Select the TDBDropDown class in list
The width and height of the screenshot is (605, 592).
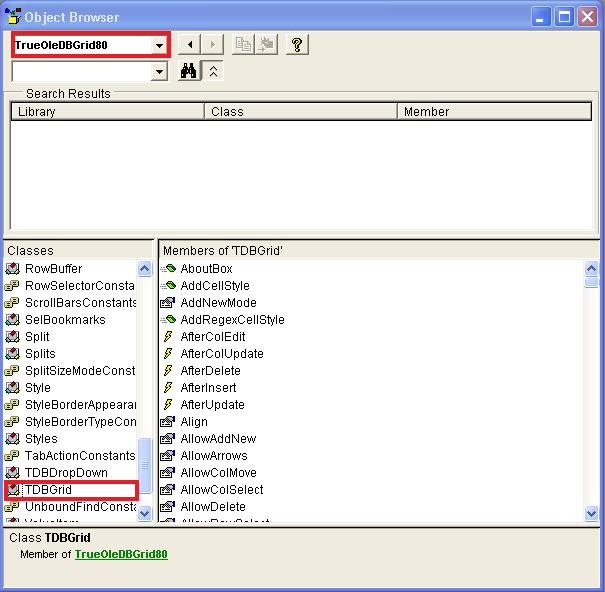pyautogui.click(x=65, y=473)
